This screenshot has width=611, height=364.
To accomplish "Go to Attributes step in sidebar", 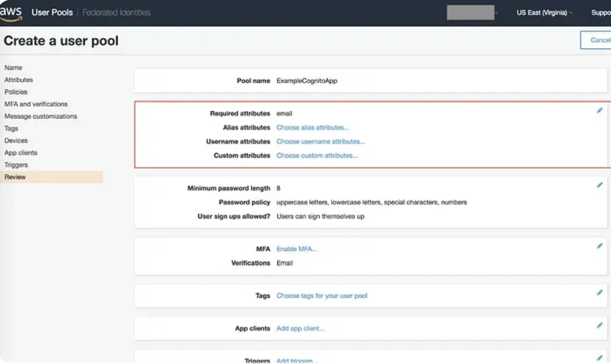I will point(19,80).
